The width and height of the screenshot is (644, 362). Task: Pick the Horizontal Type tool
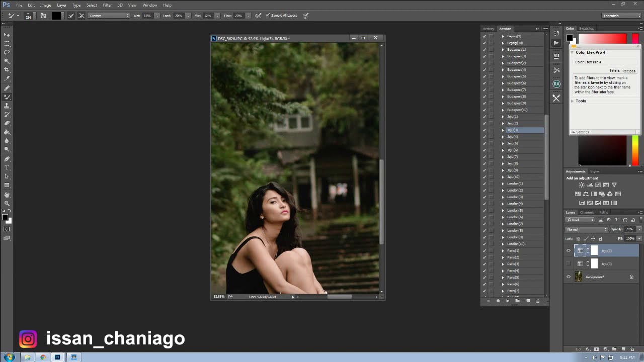pos(7,167)
